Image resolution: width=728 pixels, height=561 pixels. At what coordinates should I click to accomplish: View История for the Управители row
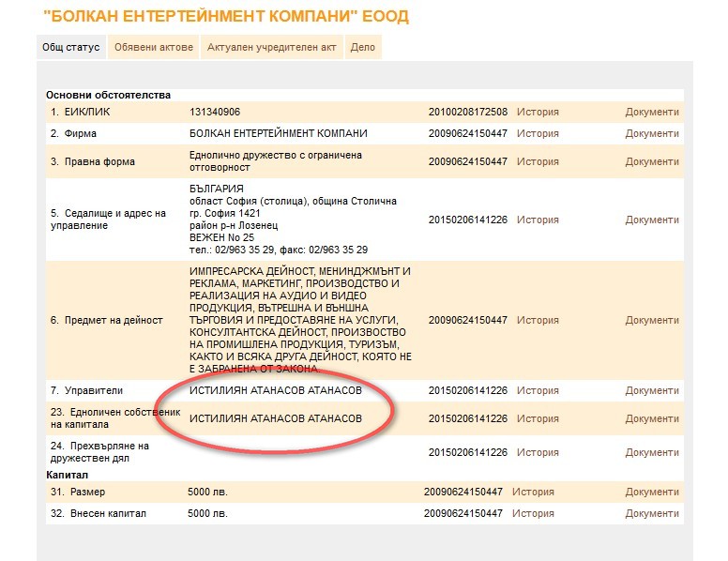(538, 390)
